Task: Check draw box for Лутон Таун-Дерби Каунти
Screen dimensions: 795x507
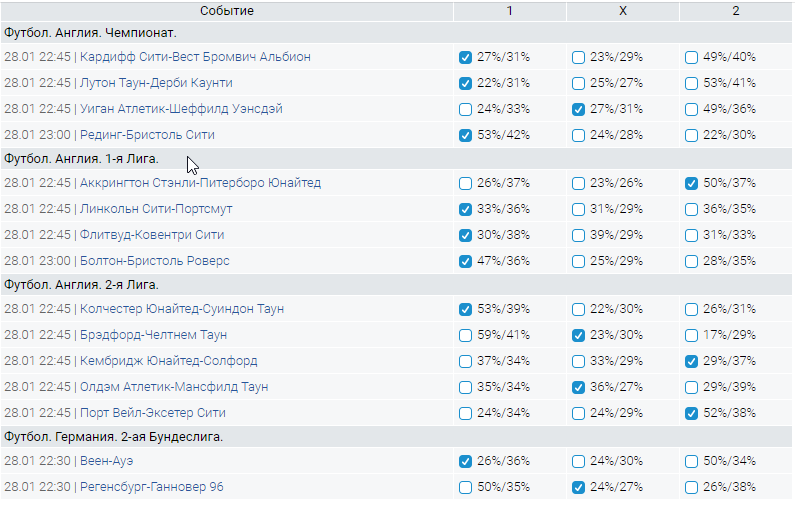Action: click(x=578, y=83)
